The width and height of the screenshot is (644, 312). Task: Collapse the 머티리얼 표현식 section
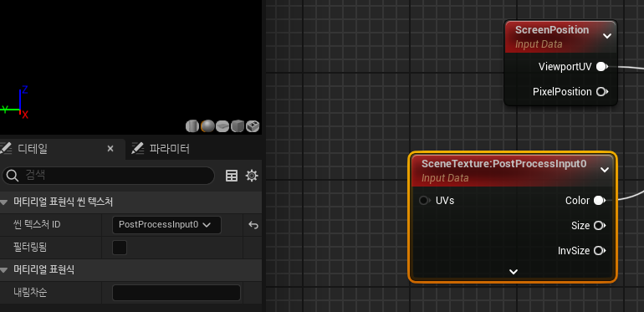[x=3, y=269]
